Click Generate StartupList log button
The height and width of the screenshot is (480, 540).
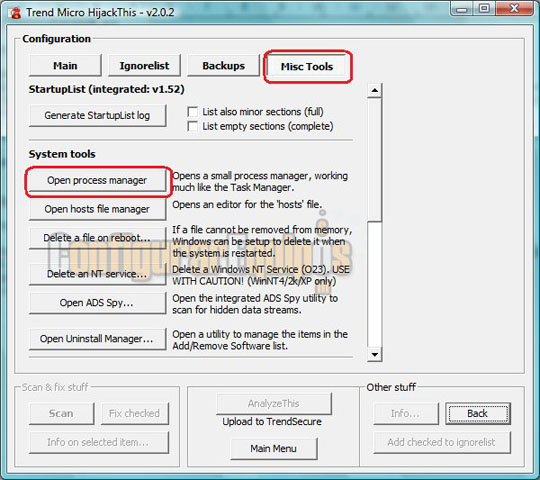pyautogui.click(x=97, y=115)
